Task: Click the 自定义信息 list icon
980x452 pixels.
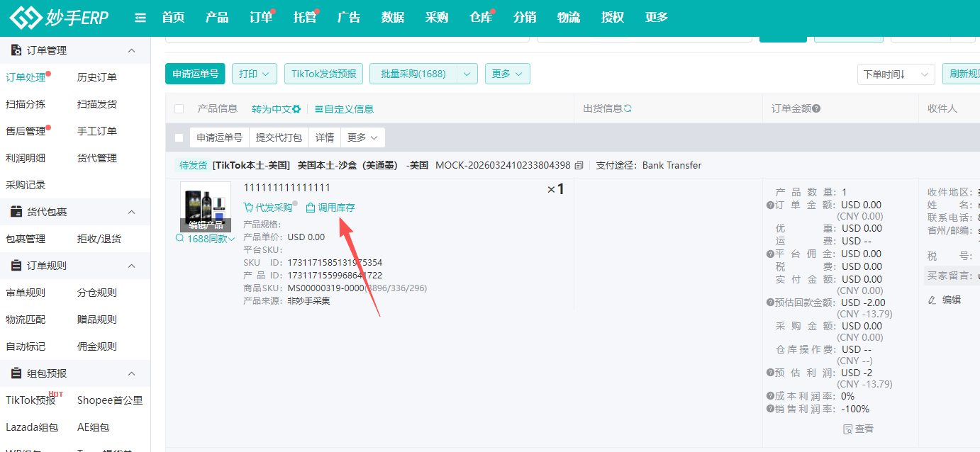Action: (x=319, y=109)
